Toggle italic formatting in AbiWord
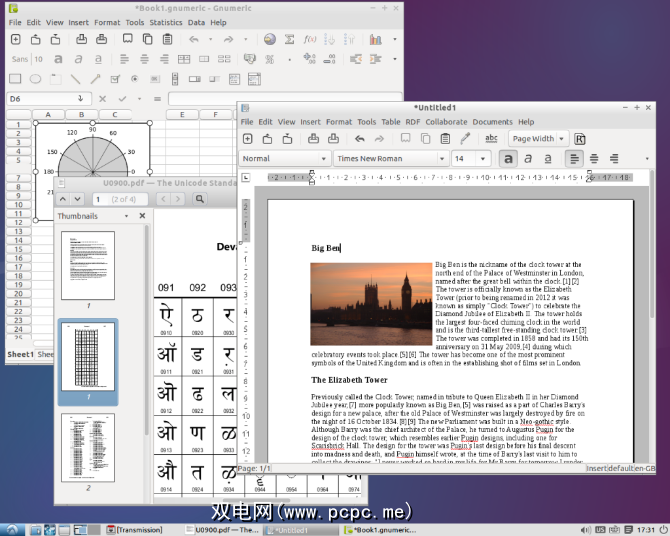 click(528, 158)
